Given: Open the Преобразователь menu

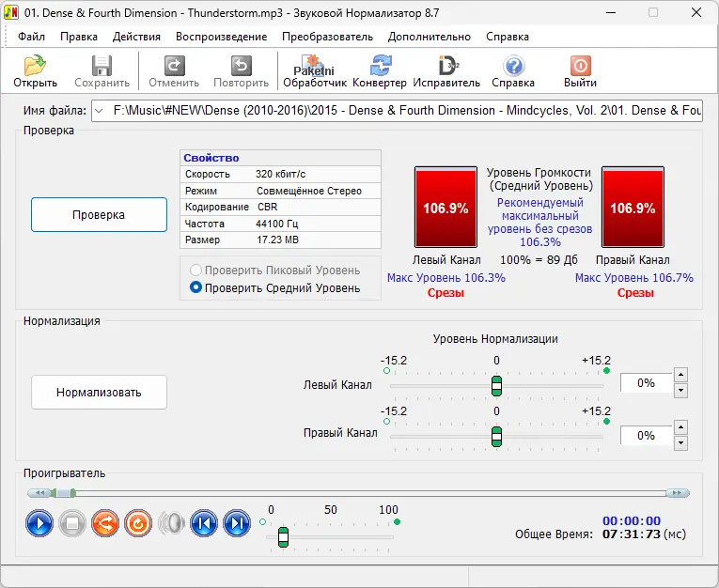Looking at the screenshot, I should (x=327, y=37).
